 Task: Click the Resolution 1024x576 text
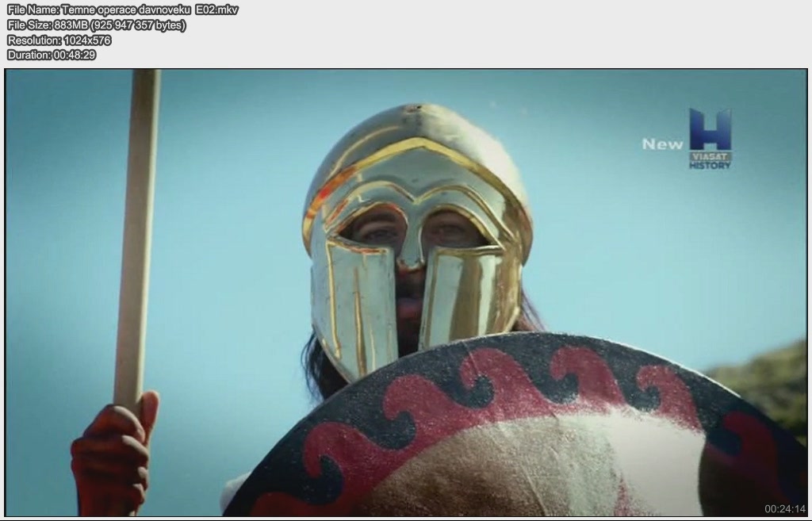click(59, 40)
